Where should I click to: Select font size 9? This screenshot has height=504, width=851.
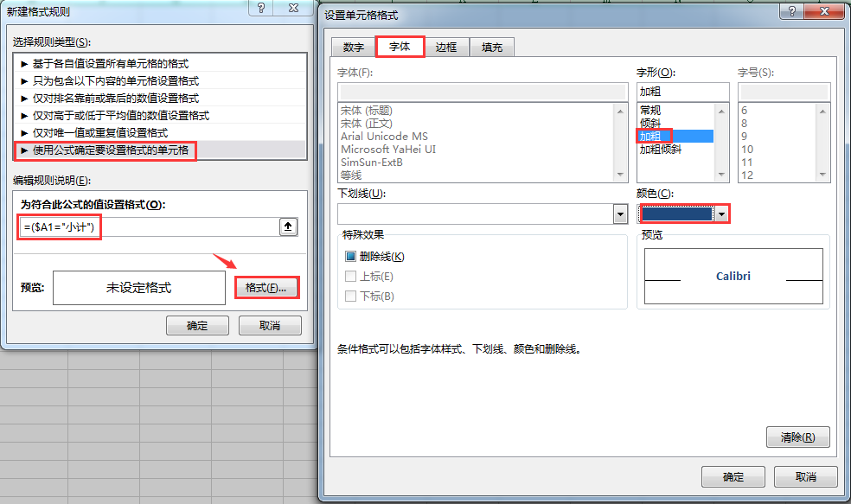click(x=744, y=137)
